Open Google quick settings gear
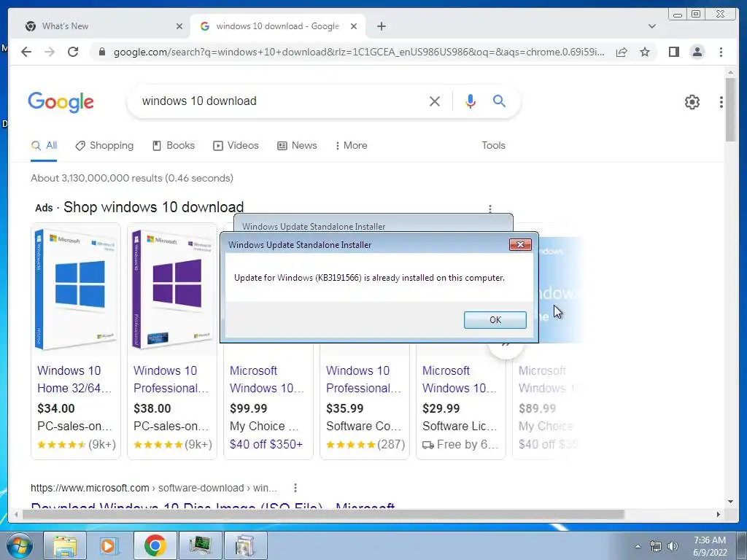 pyautogui.click(x=692, y=102)
